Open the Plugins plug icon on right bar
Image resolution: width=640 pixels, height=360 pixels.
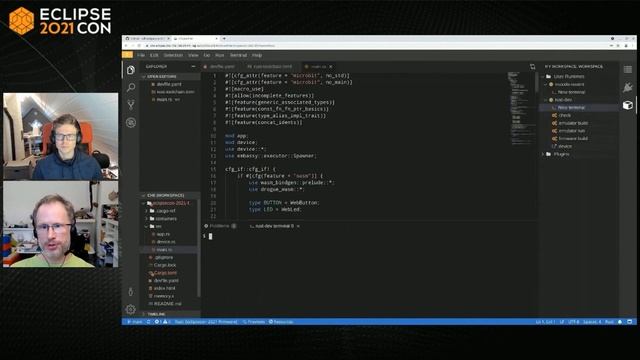[628, 87]
